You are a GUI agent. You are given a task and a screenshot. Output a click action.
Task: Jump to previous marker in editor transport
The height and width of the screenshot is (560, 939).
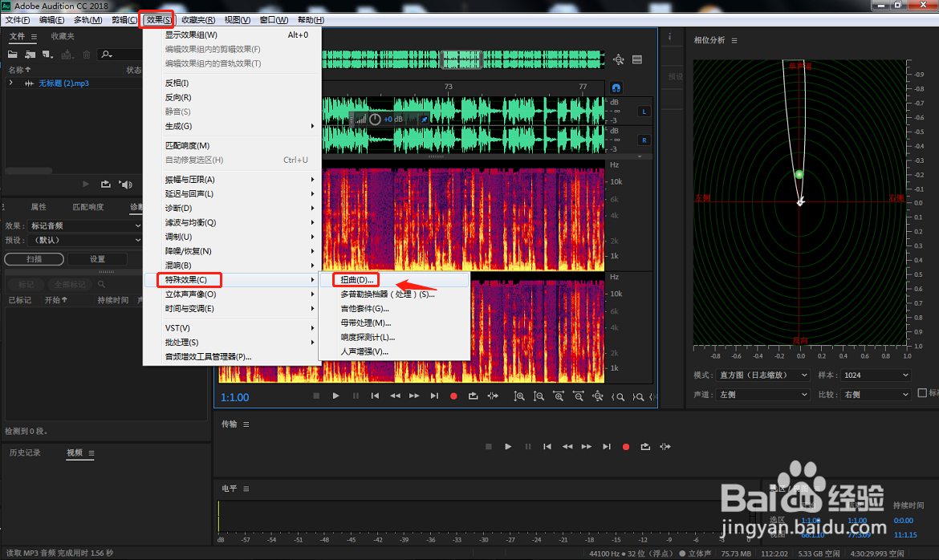pyautogui.click(x=375, y=396)
